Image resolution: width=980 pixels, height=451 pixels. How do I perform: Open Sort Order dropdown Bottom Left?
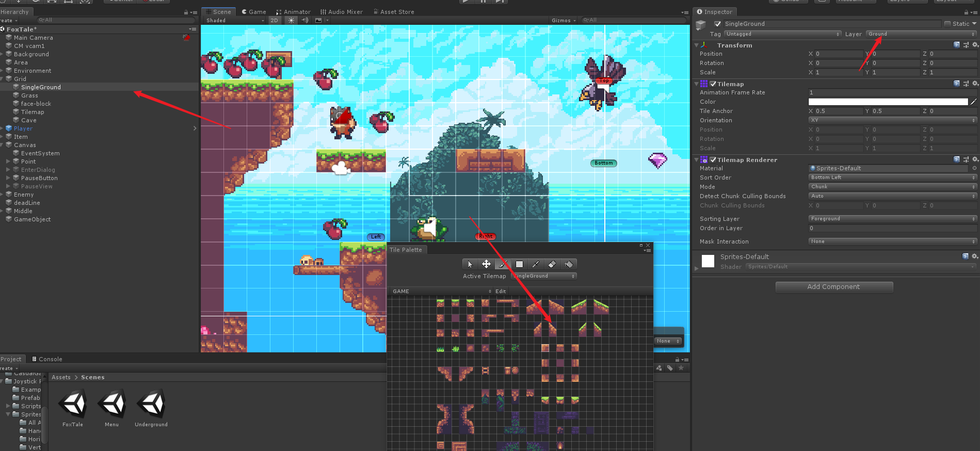click(892, 178)
